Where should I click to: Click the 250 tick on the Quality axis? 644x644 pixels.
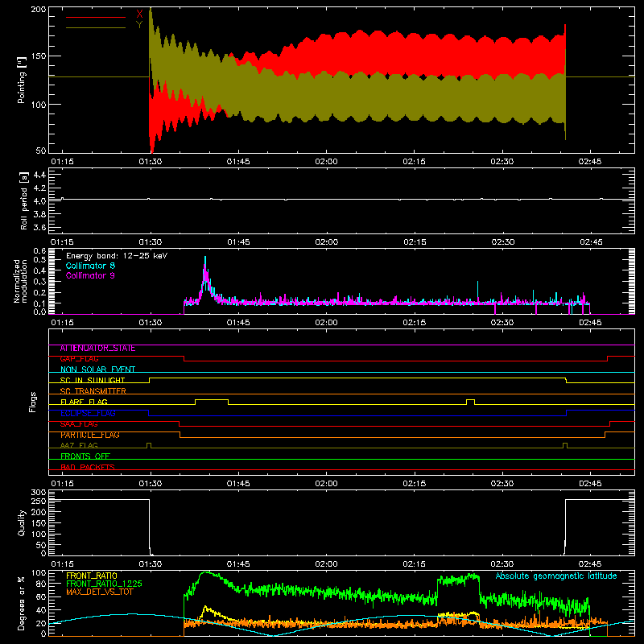pyautogui.click(x=38, y=501)
